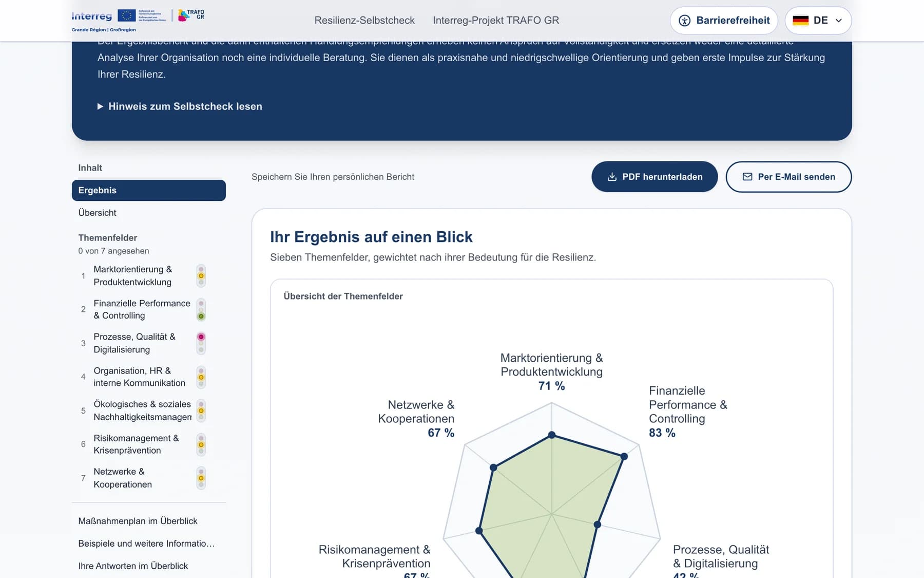The image size is (924, 578).
Task: Open the DE language dropdown
Action: click(818, 21)
